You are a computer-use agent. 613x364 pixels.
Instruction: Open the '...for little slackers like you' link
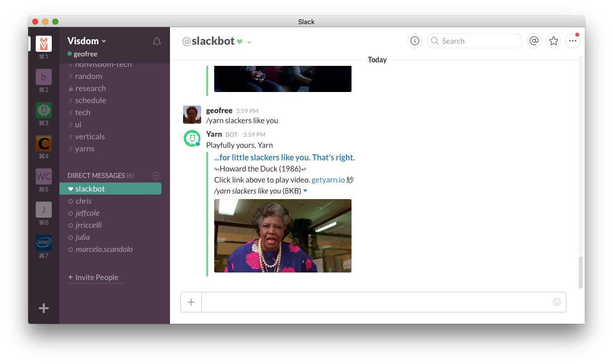tap(285, 158)
